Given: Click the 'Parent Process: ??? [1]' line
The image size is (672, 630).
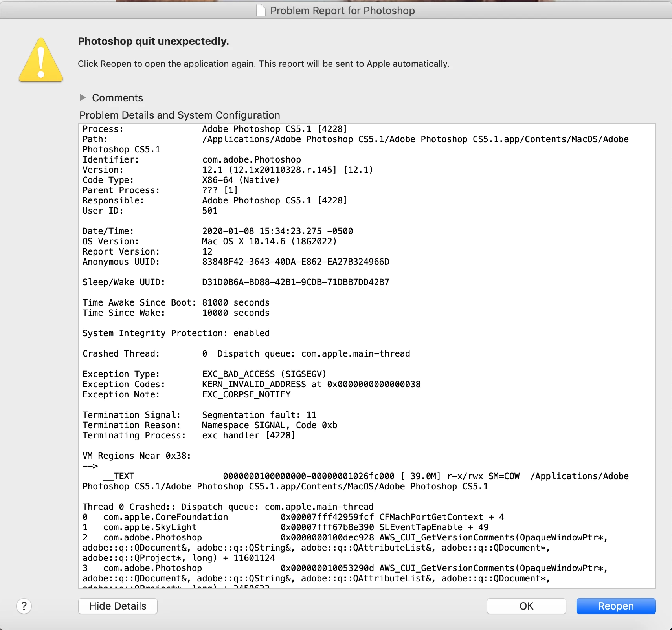Looking at the screenshot, I should [x=160, y=190].
